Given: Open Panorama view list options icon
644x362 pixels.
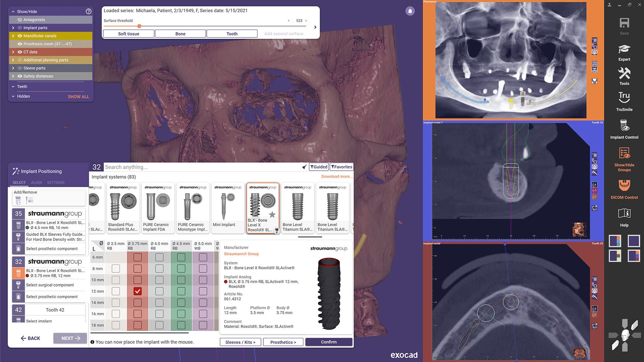Looking at the screenshot, I should (x=594, y=40).
